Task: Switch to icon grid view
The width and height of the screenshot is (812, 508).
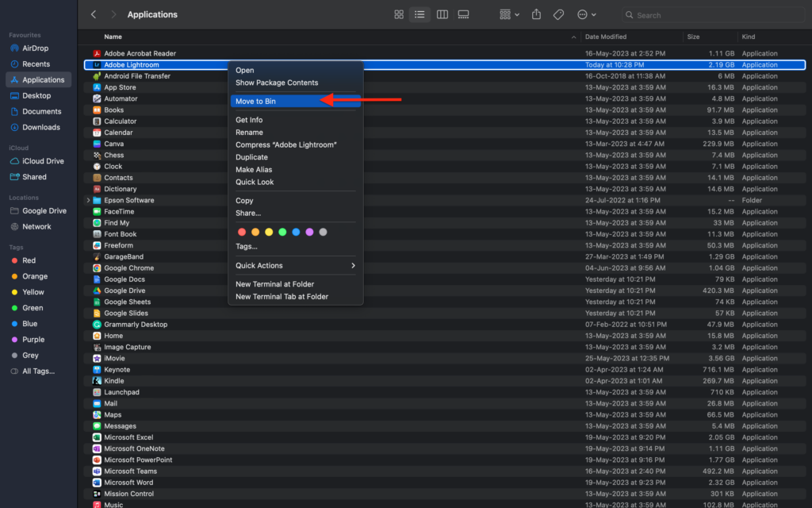Action: (x=399, y=15)
